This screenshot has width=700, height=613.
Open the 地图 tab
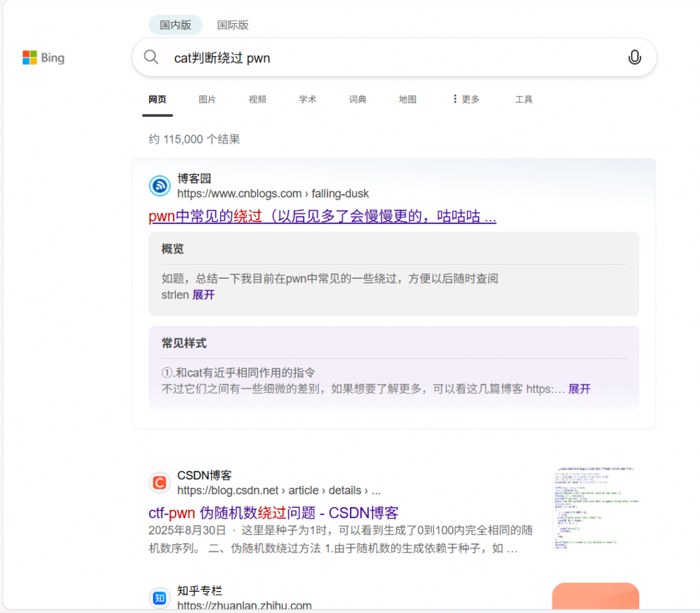407,99
